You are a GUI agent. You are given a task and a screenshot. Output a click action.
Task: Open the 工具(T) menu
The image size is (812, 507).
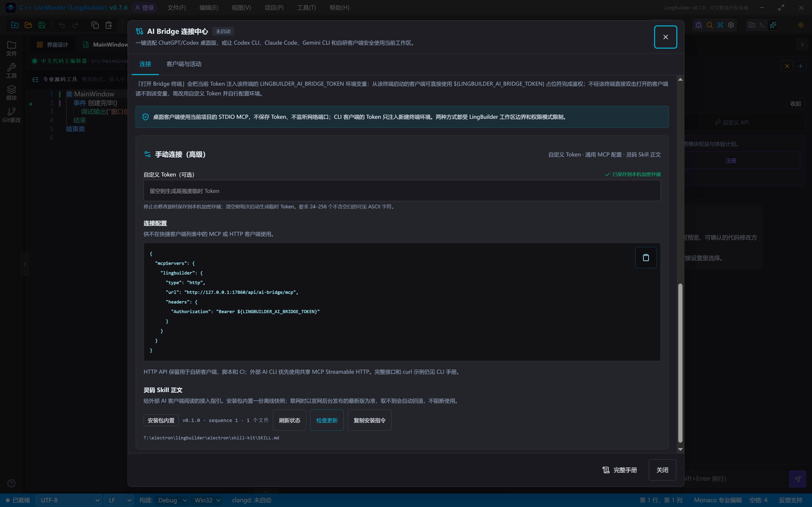tap(306, 7)
